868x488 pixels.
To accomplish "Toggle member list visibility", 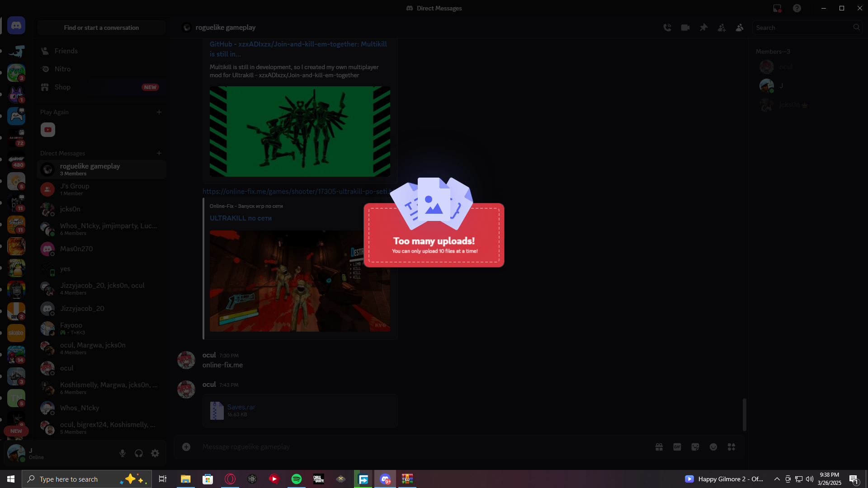I will click(x=740, y=28).
